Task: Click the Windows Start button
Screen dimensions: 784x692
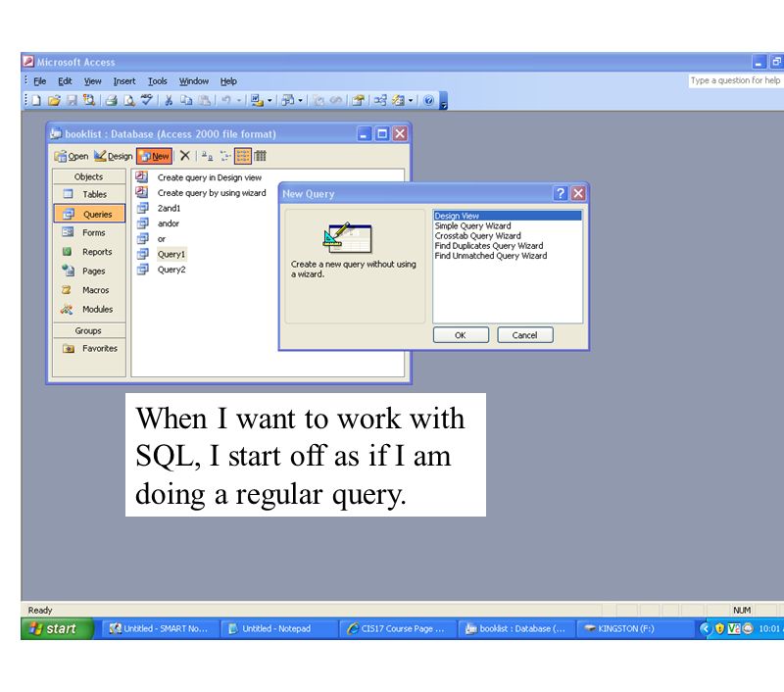Action: [57, 628]
